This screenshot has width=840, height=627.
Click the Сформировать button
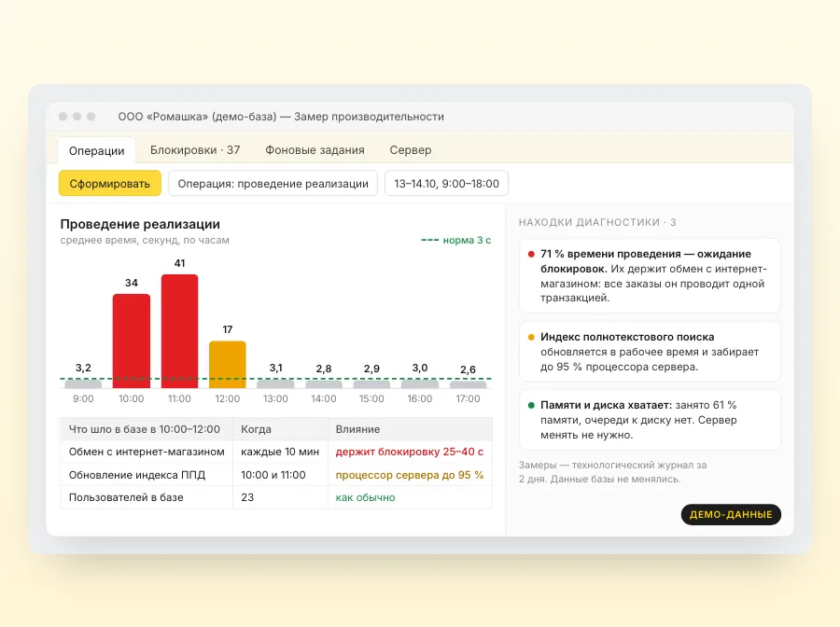click(x=110, y=183)
